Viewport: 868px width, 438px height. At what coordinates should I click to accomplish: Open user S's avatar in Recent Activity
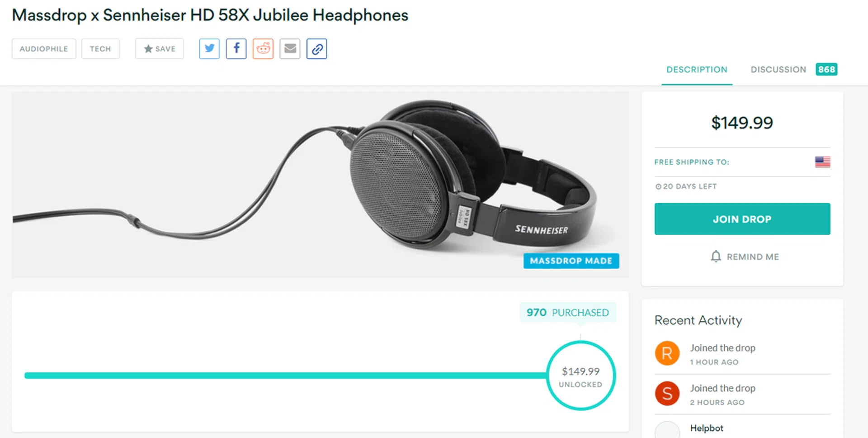(x=667, y=394)
